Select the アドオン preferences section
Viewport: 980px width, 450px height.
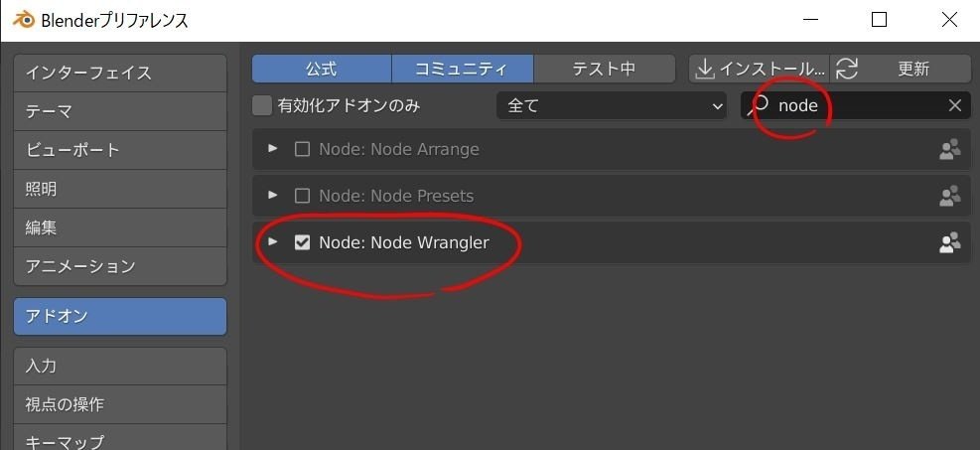coord(120,316)
